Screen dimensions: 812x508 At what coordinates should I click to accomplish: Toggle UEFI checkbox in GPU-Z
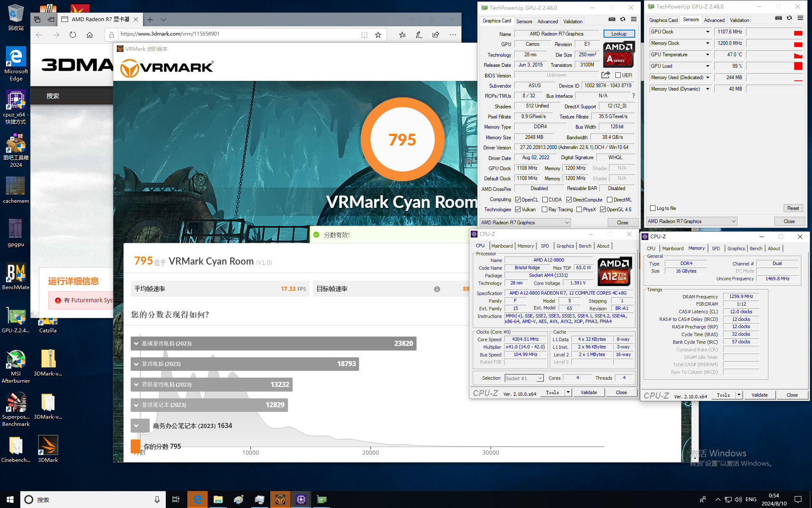point(618,75)
